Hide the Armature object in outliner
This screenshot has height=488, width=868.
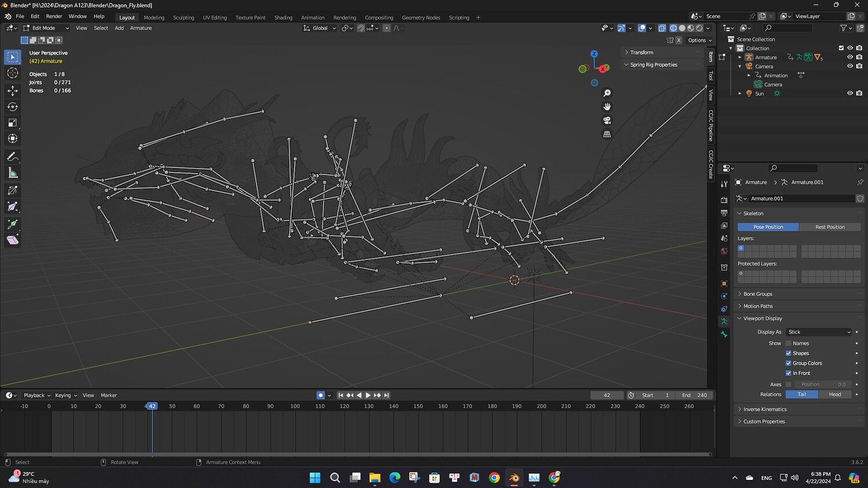[850, 57]
